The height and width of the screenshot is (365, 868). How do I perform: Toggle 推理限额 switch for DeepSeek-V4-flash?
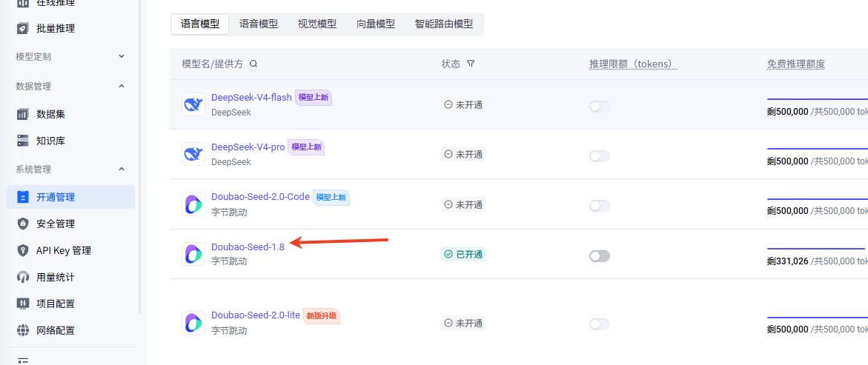tap(600, 107)
